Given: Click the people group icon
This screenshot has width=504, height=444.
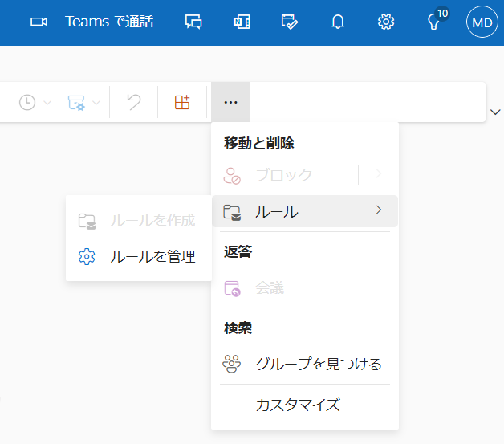Looking at the screenshot, I should coord(231,364).
